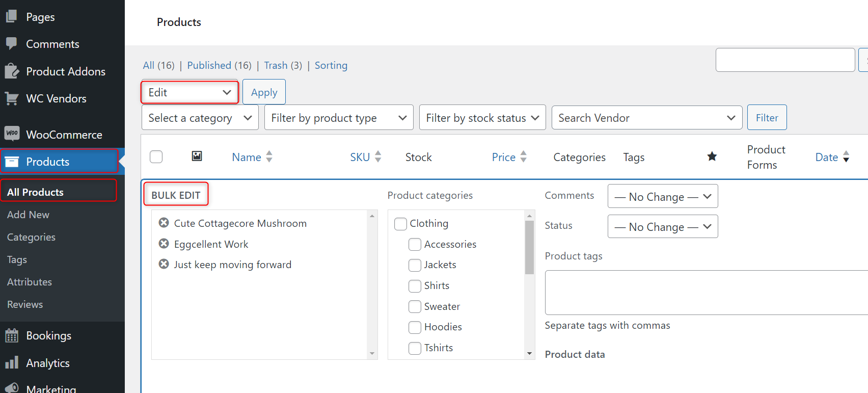The width and height of the screenshot is (868, 393).
Task: Click the Product Addons icon
Action: point(12,71)
